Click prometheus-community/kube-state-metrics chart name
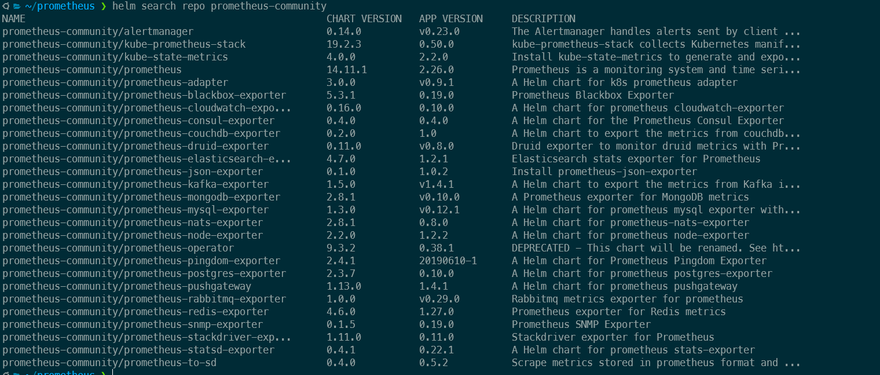 tap(115, 57)
